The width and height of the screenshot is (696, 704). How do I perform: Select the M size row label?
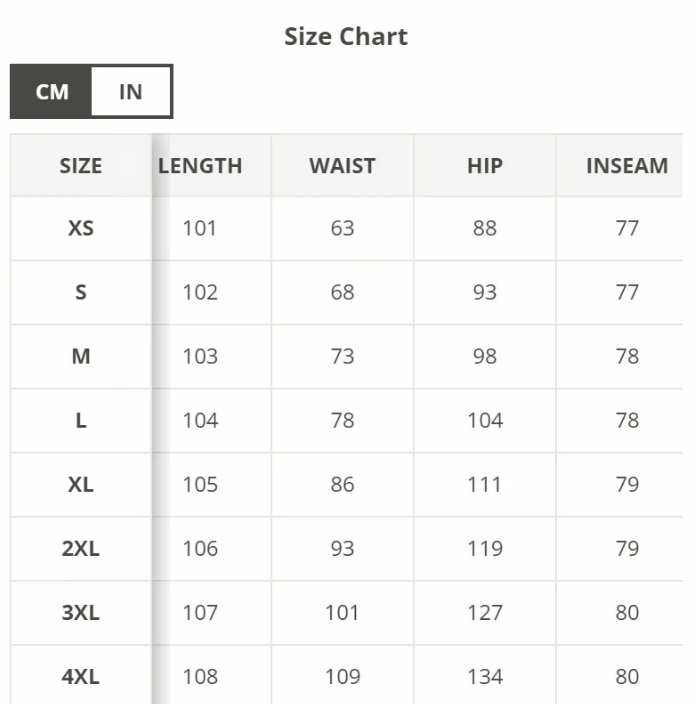tap(81, 356)
